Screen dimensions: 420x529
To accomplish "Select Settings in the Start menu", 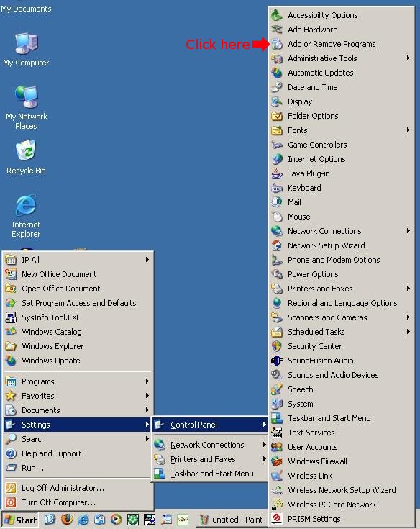I will 77,425.
